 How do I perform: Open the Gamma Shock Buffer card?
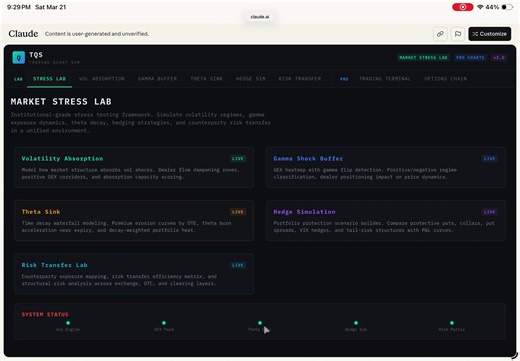coord(386,167)
